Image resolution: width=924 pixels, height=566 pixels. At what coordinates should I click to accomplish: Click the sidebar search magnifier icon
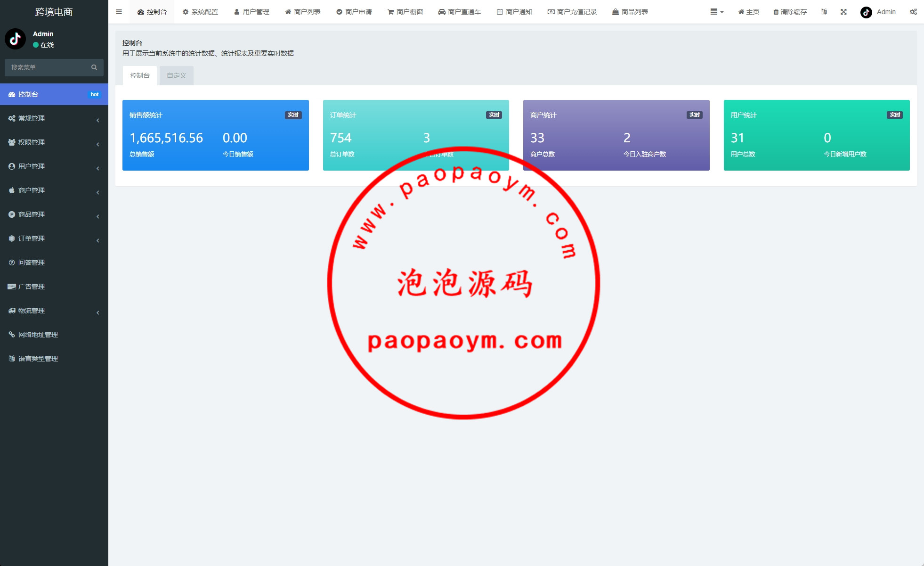(x=94, y=67)
